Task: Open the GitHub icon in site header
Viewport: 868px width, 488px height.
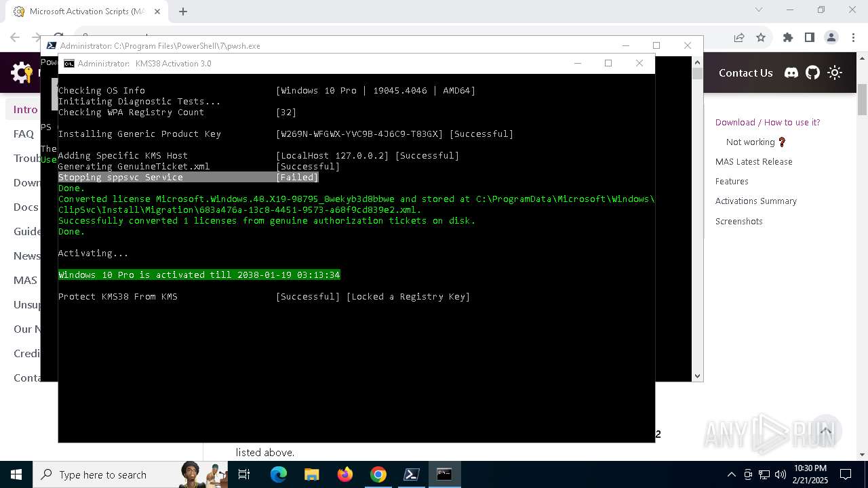Action: click(x=812, y=73)
